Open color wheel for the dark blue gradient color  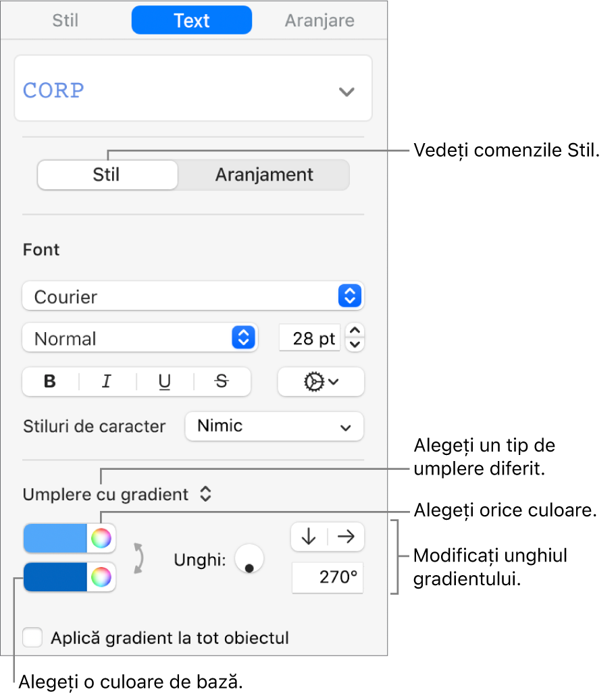(x=101, y=576)
